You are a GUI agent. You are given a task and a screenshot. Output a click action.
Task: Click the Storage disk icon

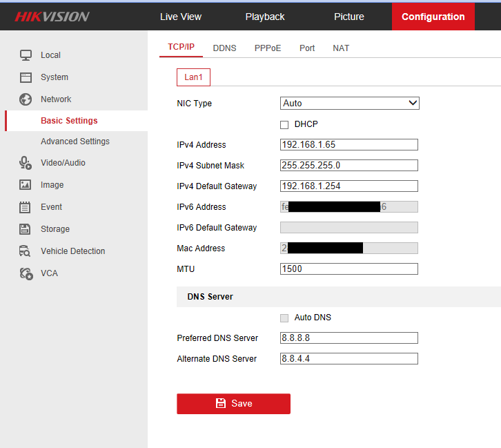tap(26, 229)
